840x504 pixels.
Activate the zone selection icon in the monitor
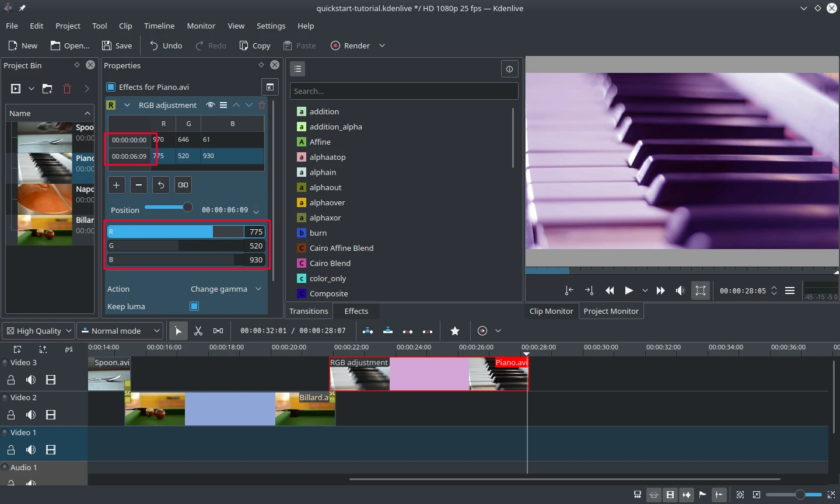(701, 290)
